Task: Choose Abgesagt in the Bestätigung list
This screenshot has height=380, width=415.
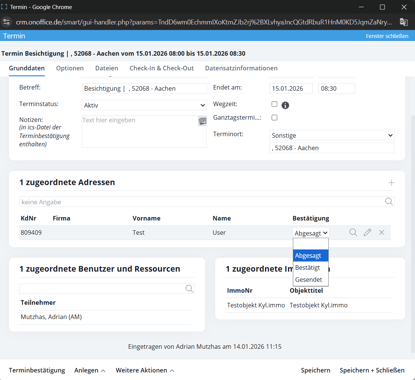Action: [311, 256]
